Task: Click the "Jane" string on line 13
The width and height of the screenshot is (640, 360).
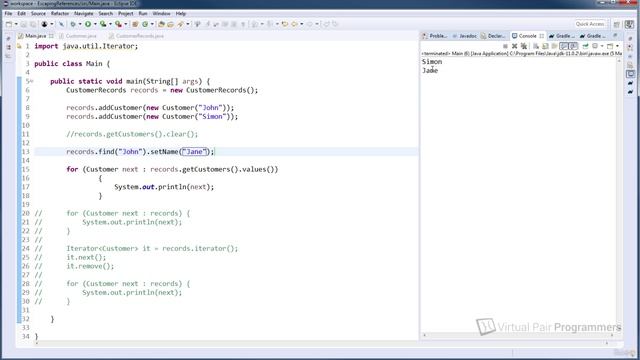Action: 194,151
